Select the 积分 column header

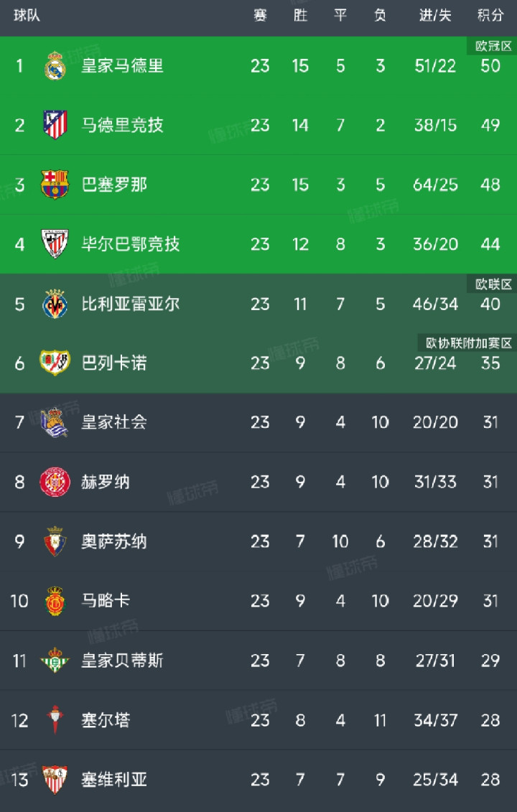(490, 16)
